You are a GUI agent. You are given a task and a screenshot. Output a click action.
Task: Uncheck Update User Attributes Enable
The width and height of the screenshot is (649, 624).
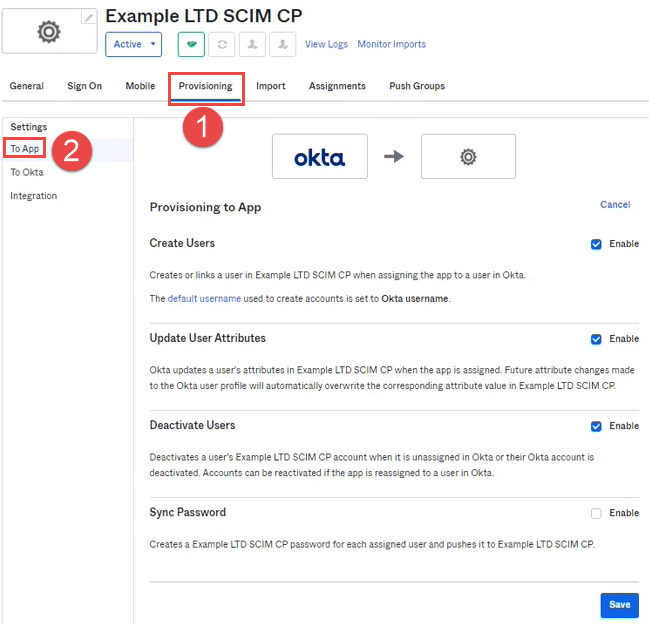[x=596, y=339]
